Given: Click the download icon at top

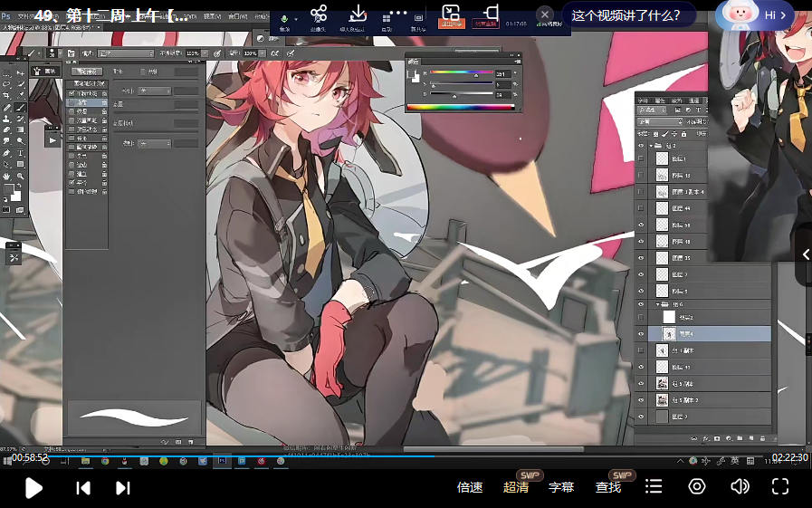Looking at the screenshot, I should click(x=358, y=14).
